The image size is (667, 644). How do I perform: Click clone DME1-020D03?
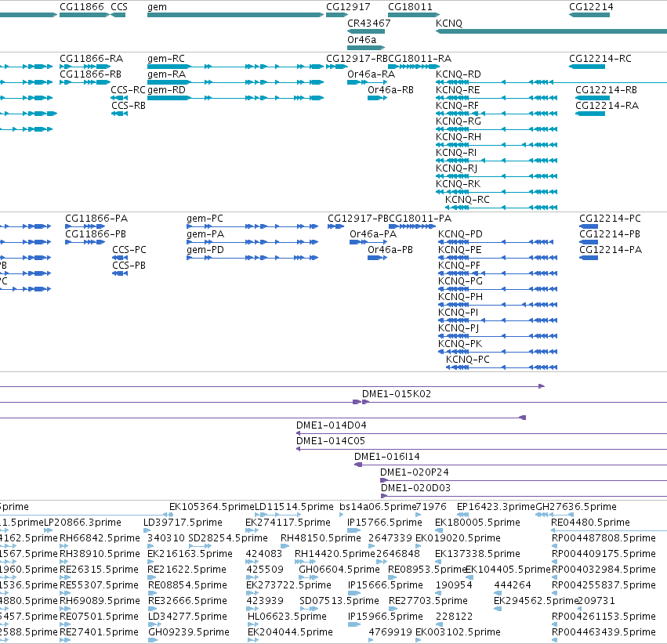click(x=415, y=488)
